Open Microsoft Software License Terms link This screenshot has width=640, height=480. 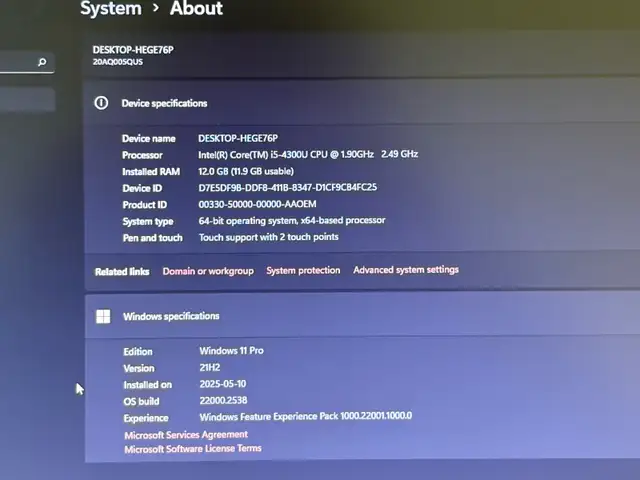pos(193,449)
